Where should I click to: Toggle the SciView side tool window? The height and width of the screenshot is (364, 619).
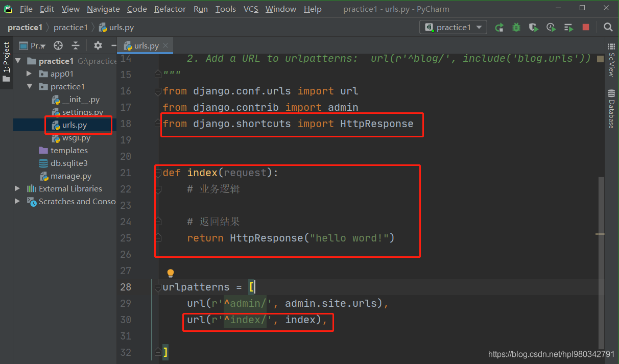tap(611, 61)
